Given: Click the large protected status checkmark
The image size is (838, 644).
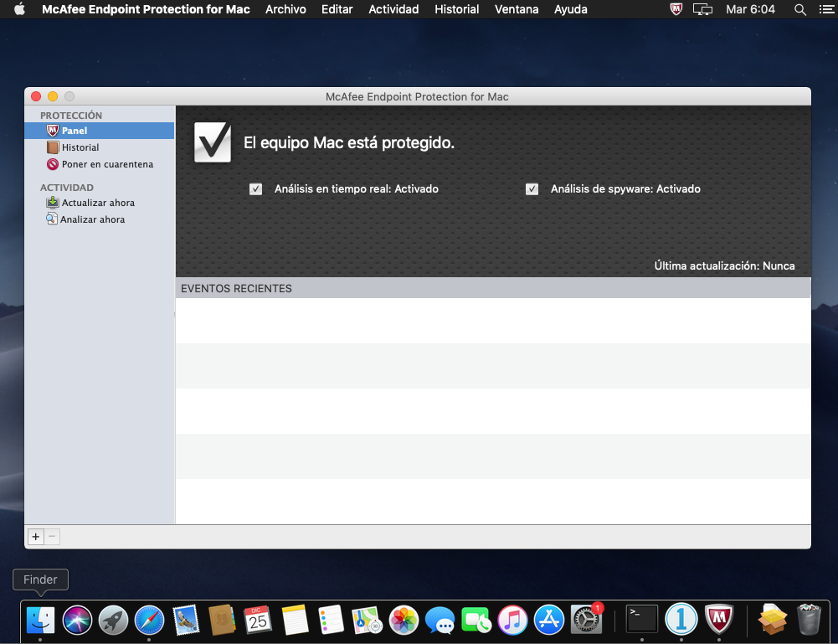Looking at the screenshot, I should pos(213,142).
